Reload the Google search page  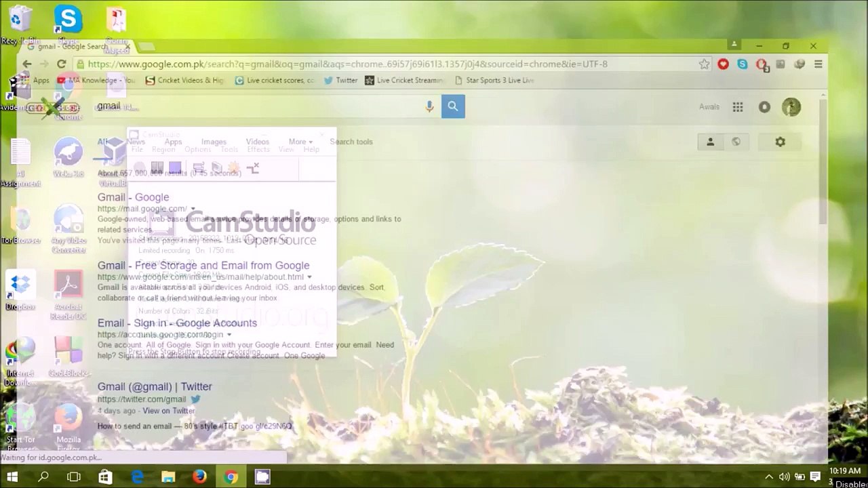pos(61,64)
